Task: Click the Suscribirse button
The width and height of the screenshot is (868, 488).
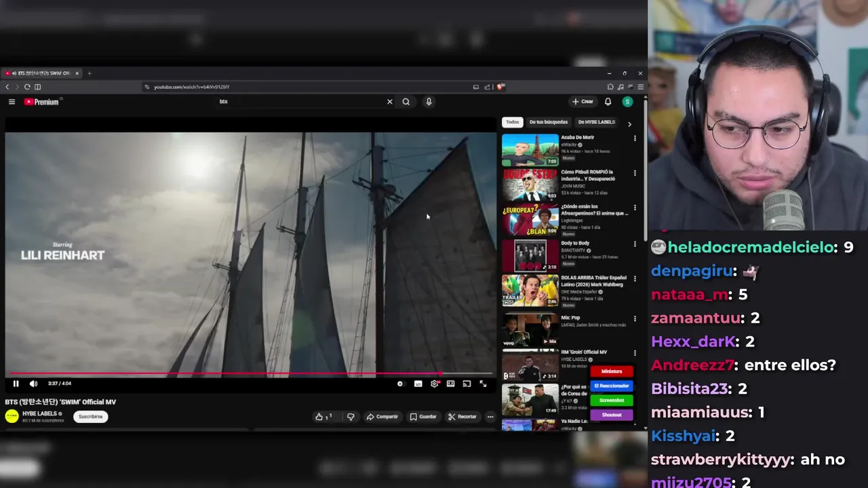Action: [x=90, y=416]
